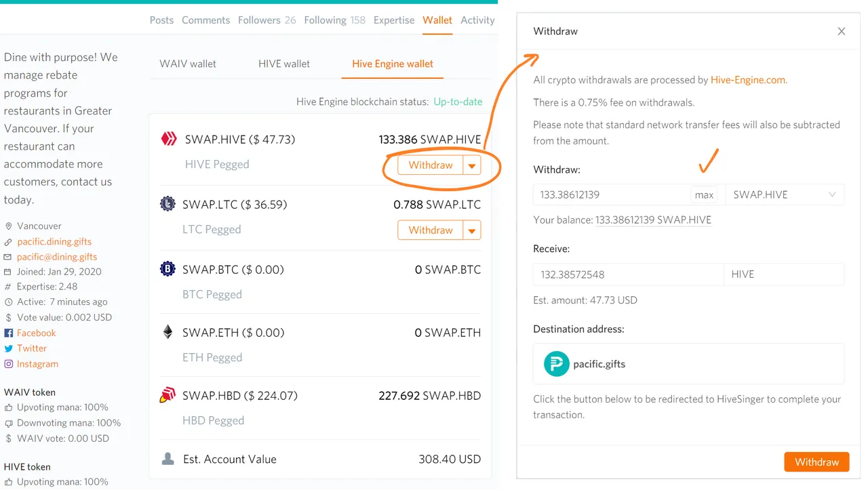Click the SWAP.HIVE token logo icon
The height and width of the screenshot is (490, 868).
tap(168, 139)
